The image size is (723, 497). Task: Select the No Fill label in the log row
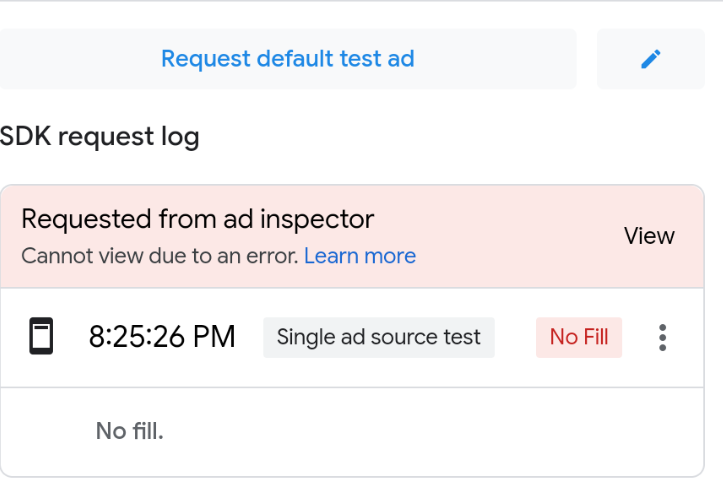[579, 338]
